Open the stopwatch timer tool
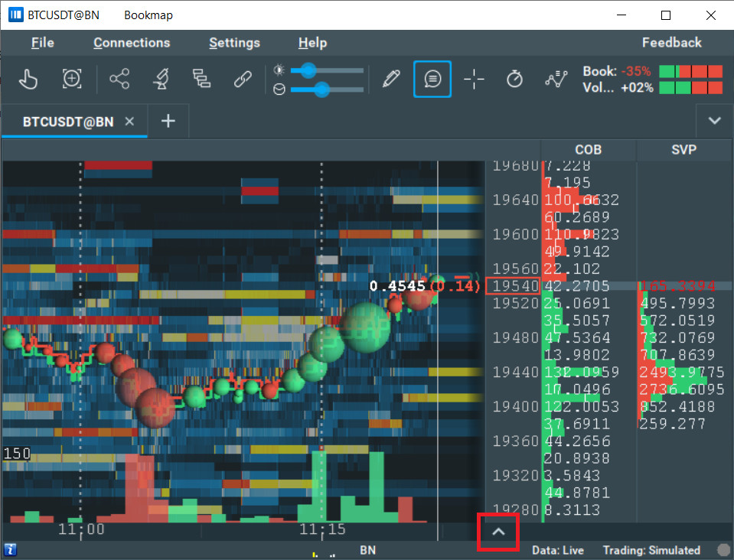734x560 pixels. tap(514, 79)
